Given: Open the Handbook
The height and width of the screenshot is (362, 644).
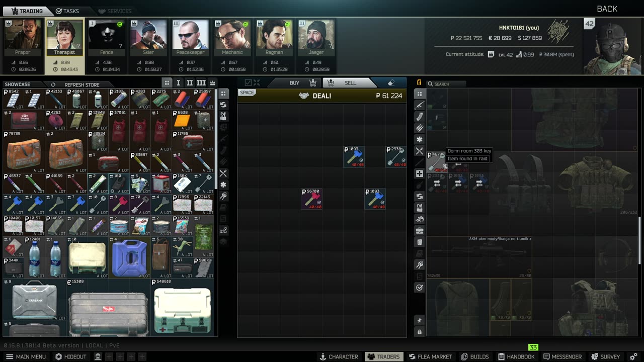Looking at the screenshot, I should coord(516,356).
